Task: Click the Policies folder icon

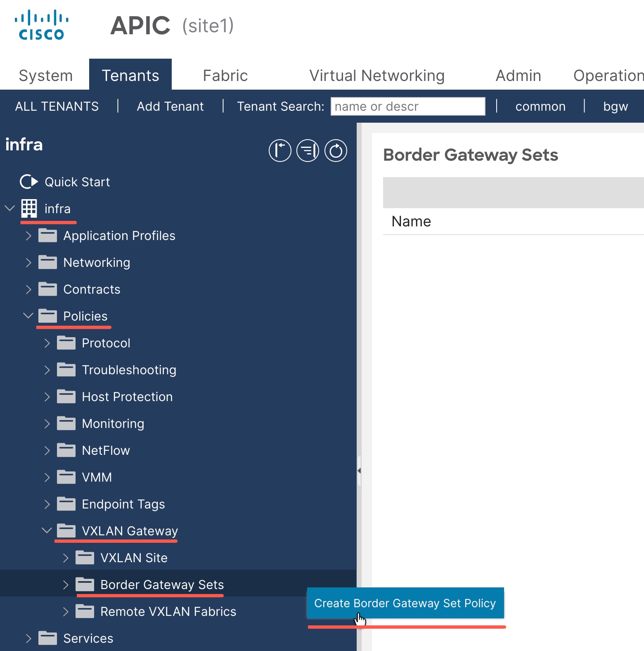Action: pyautogui.click(x=47, y=316)
